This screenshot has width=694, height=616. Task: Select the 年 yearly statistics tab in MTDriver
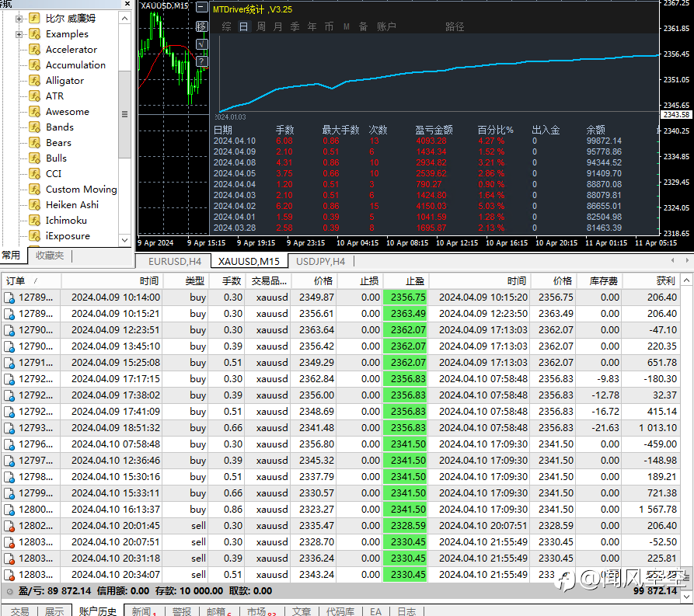tap(312, 26)
